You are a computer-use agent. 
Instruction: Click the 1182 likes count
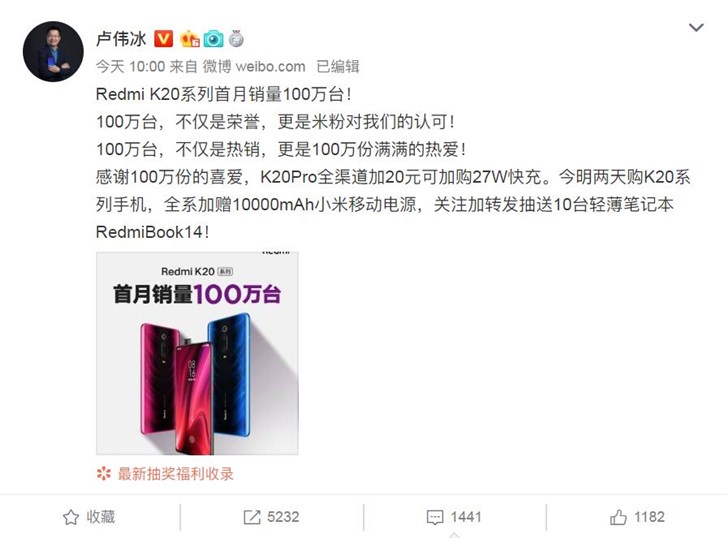pyautogui.click(x=649, y=517)
